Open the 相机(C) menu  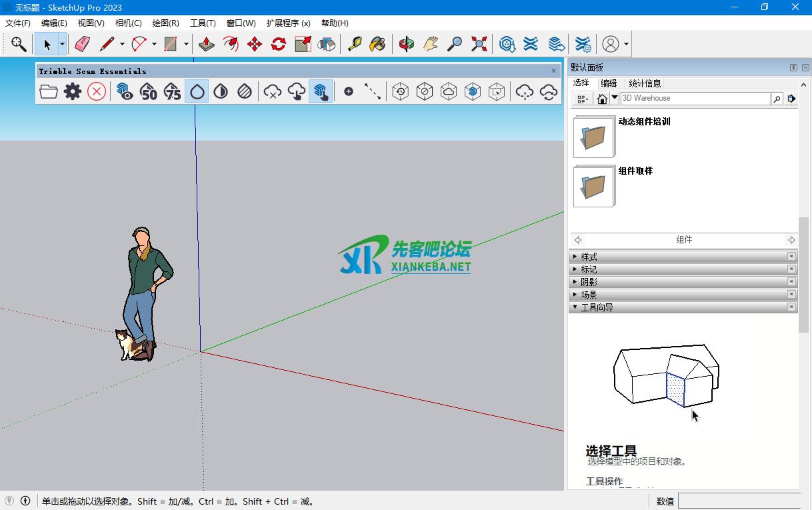[x=128, y=23]
